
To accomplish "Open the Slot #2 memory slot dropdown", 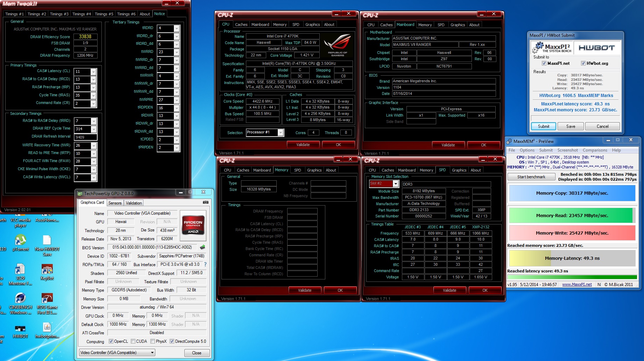I will (396, 184).
